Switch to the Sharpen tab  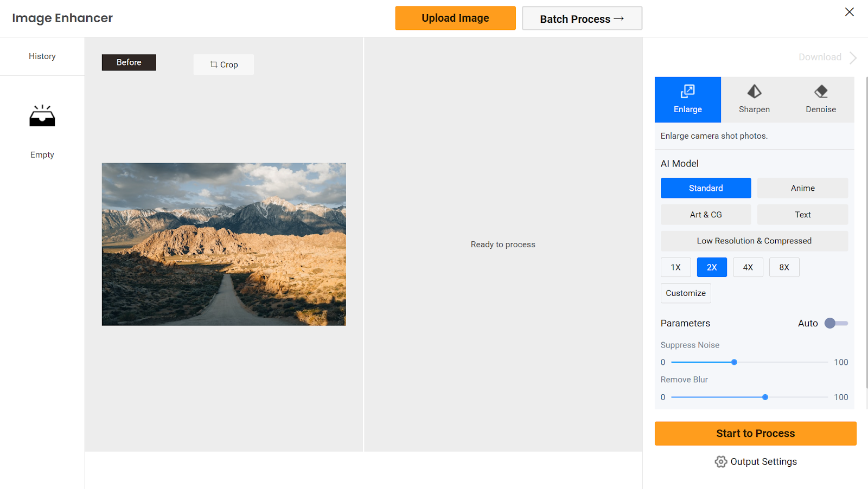pyautogui.click(x=754, y=100)
